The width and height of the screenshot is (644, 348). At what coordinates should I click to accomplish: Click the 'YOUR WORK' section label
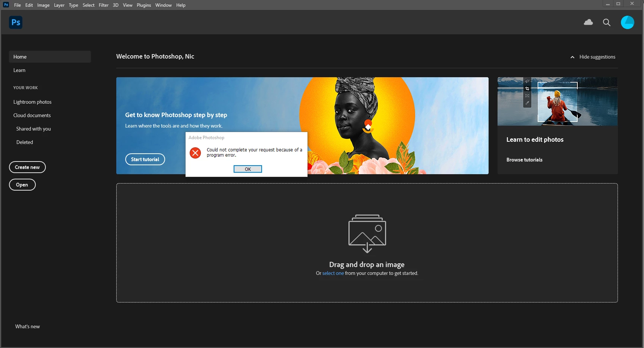25,88
